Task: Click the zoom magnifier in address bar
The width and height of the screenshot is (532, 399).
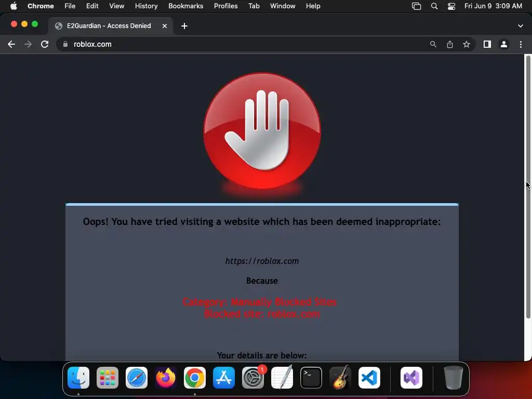Action: click(433, 44)
